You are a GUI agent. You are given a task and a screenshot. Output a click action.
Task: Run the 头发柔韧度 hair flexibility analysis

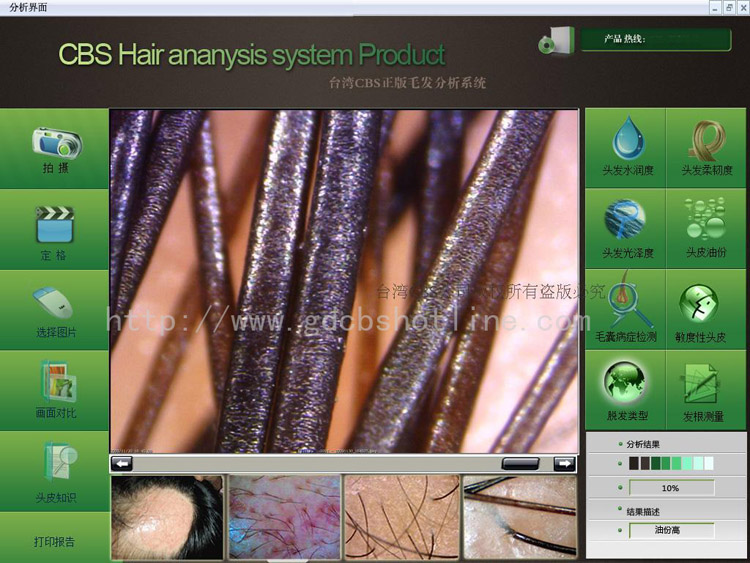707,140
